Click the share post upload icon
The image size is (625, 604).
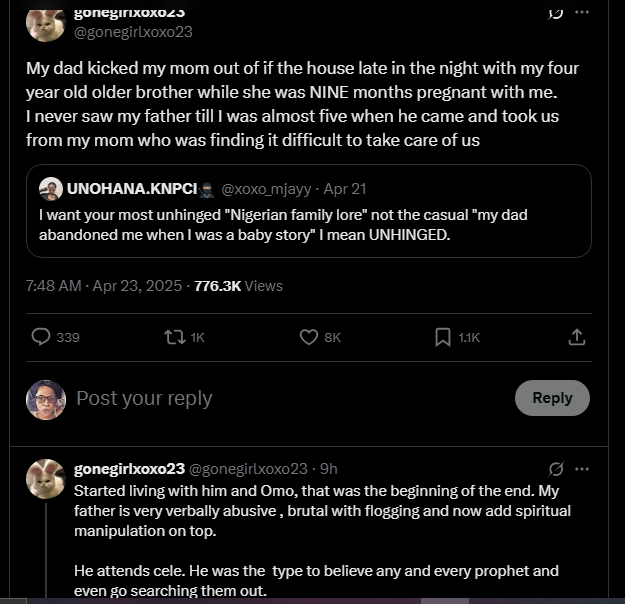[576, 338]
